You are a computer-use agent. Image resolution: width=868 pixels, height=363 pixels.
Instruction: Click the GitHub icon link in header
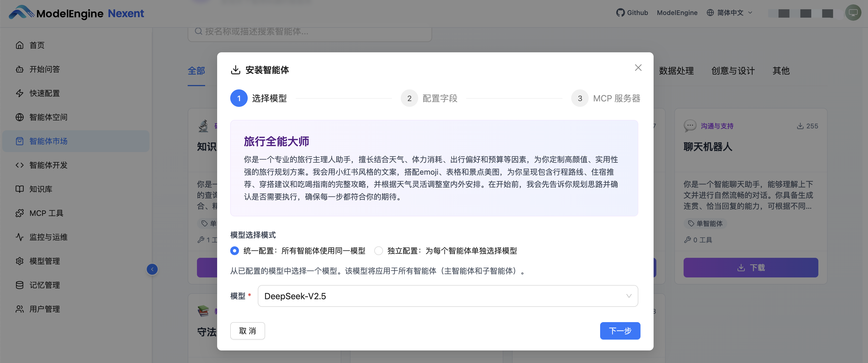point(620,13)
